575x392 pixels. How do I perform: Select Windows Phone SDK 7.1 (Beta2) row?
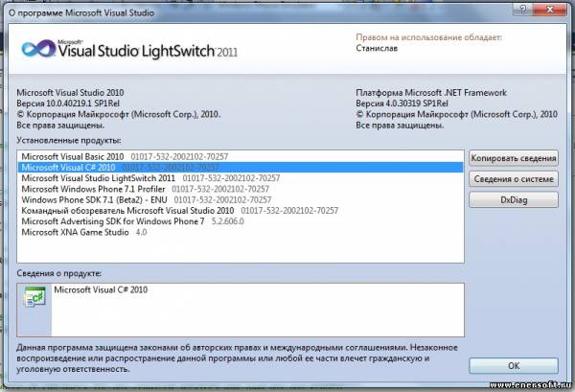pyautogui.click(x=241, y=200)
